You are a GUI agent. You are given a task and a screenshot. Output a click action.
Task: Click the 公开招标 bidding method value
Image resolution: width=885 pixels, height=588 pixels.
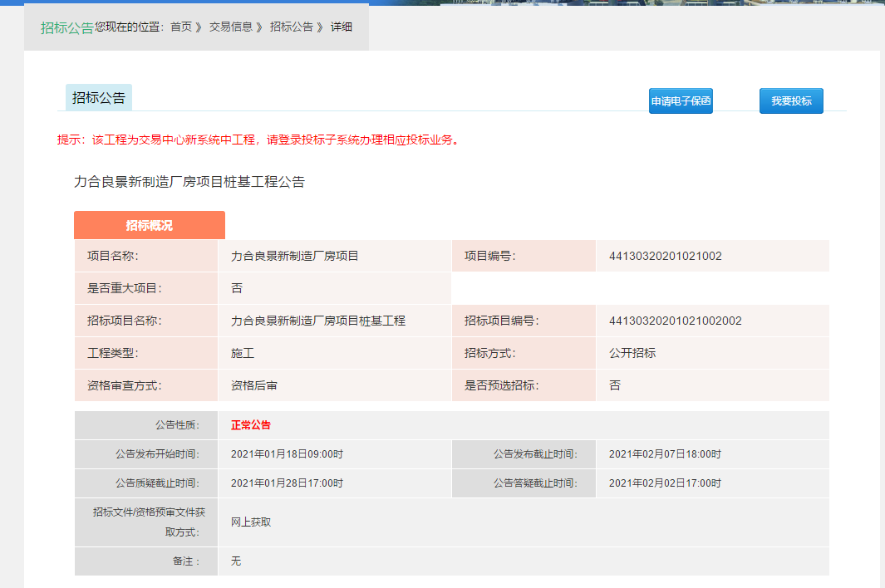632,353
